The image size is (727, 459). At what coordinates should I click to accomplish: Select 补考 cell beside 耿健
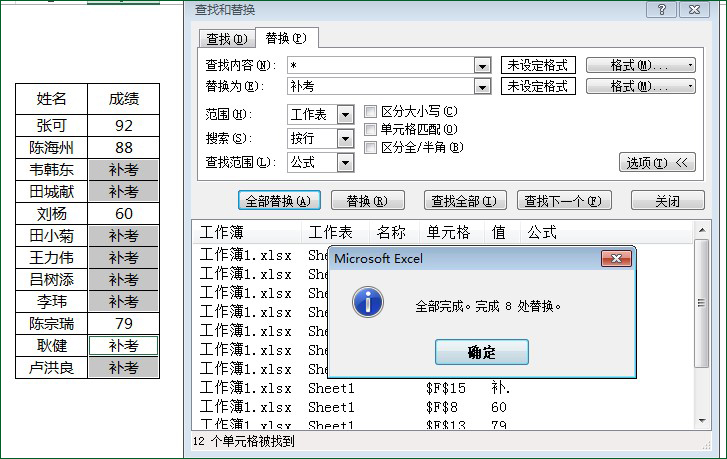[x=124, y=346]
